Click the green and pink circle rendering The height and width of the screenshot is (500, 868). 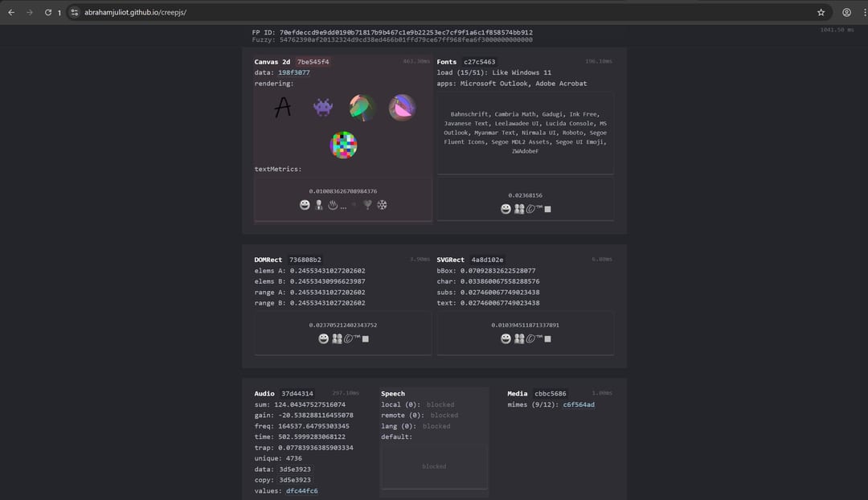(362, 108)
